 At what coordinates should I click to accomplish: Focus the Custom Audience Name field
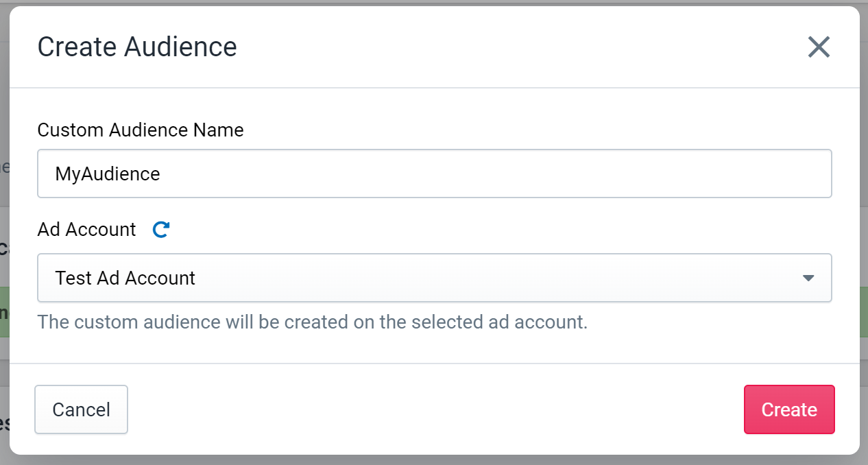point(435,174)
